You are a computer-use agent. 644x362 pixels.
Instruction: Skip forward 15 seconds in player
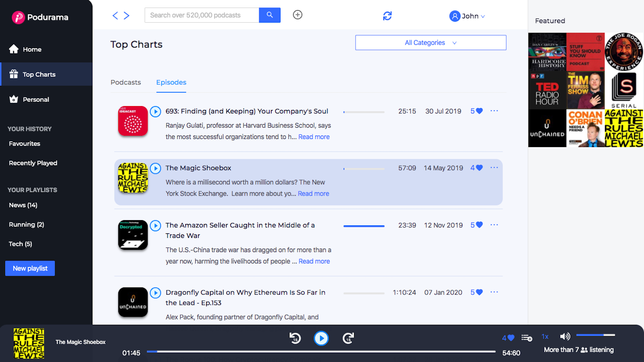[348, 338]
